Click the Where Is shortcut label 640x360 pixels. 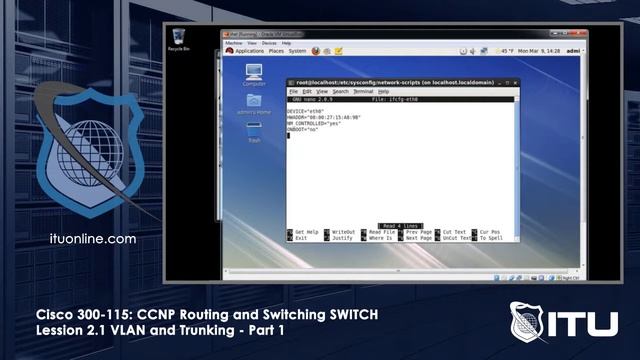[380, 238]
